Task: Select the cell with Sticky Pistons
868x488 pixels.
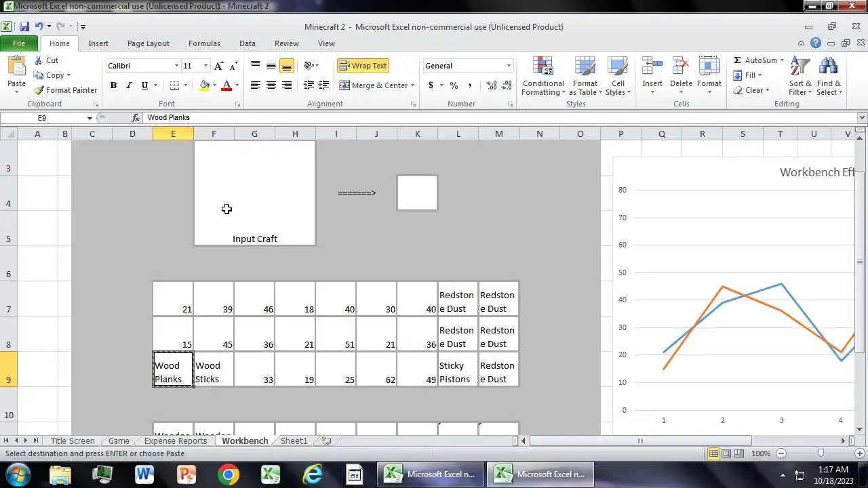Action: (x=458, y=369)
